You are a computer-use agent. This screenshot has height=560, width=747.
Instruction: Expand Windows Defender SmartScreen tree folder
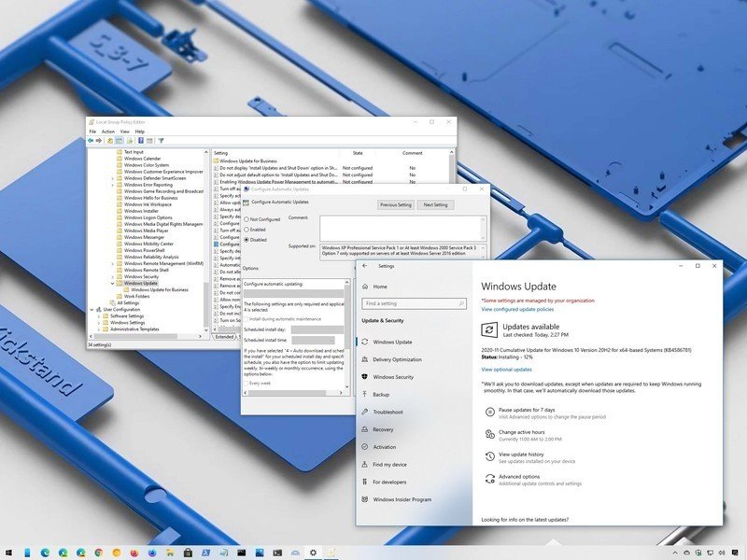[x=113, y=178]
